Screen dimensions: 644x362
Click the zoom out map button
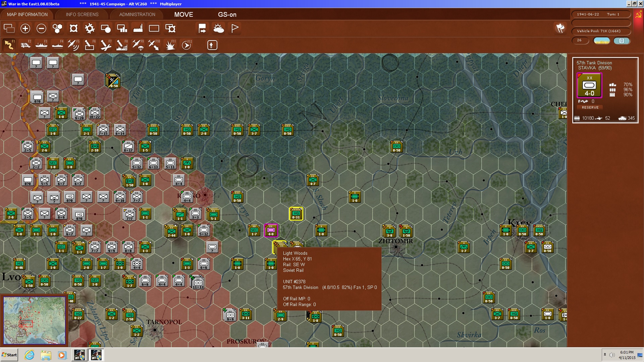41,28
